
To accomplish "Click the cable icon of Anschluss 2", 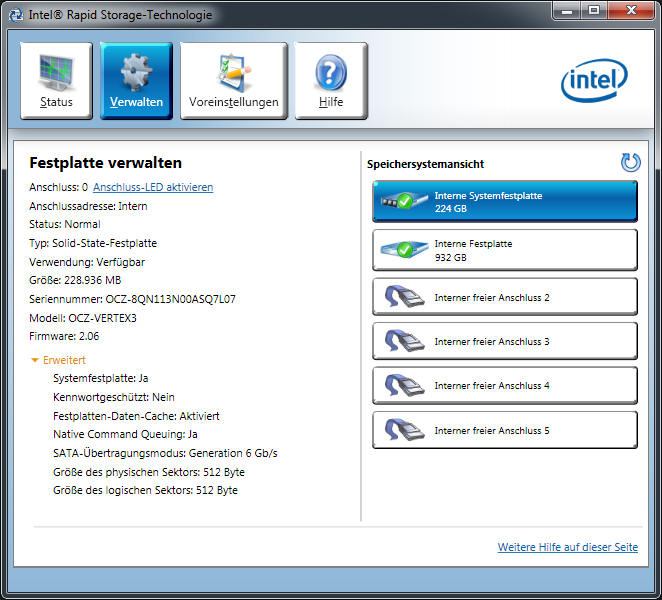I will point(404,296).
